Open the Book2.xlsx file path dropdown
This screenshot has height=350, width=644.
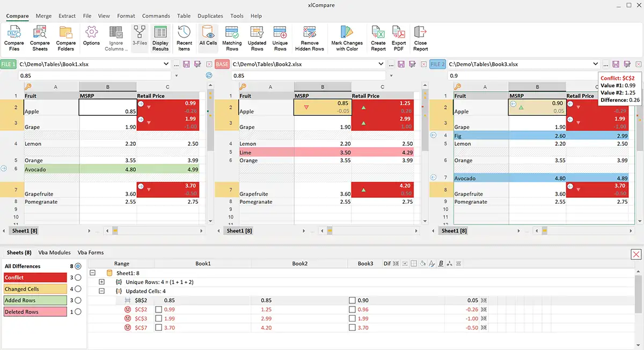coord(382,64)
